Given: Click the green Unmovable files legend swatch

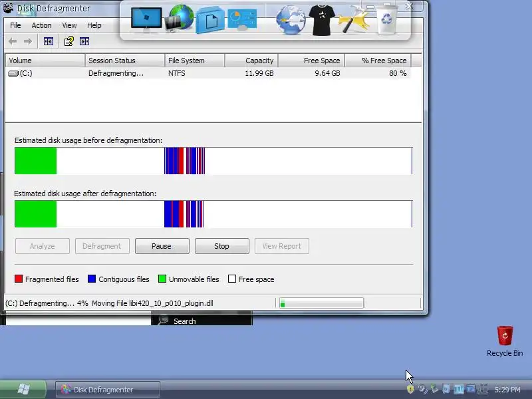Looking at the screenshot, I should (x=162, y=279).
